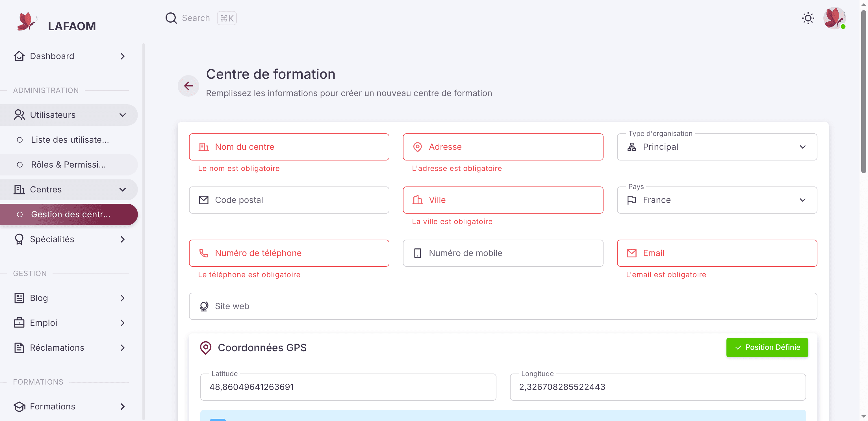Click the Utilisateurs people icon

tap(19, 115)
